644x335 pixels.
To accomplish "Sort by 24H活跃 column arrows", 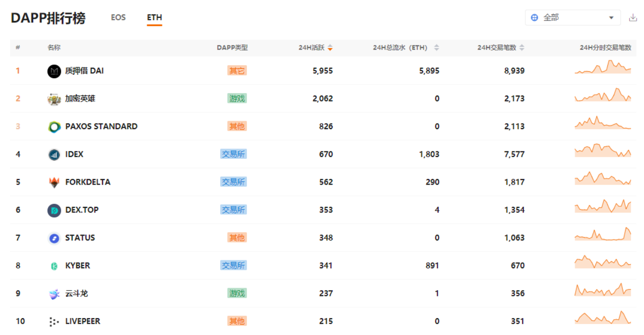I will tap(330, 48).
